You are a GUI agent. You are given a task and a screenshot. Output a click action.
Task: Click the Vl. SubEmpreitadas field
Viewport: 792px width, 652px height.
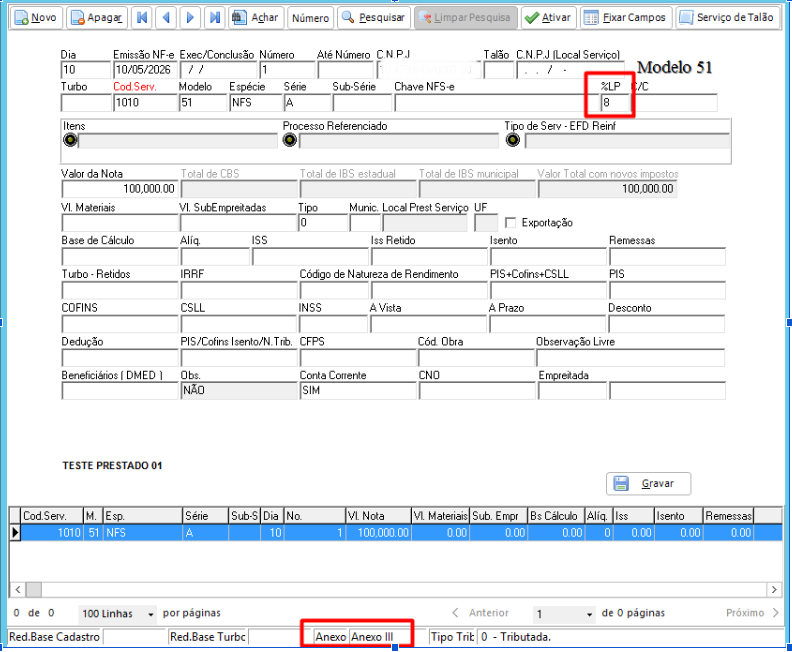(238, 223)
